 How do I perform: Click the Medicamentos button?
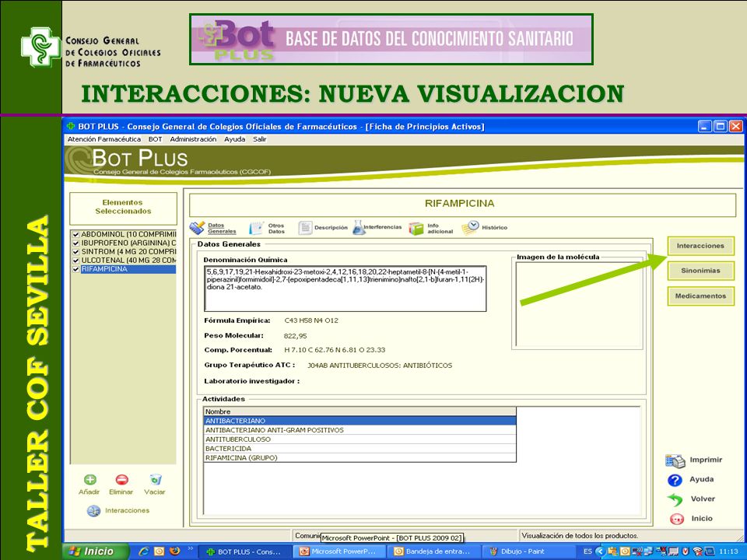700,296
